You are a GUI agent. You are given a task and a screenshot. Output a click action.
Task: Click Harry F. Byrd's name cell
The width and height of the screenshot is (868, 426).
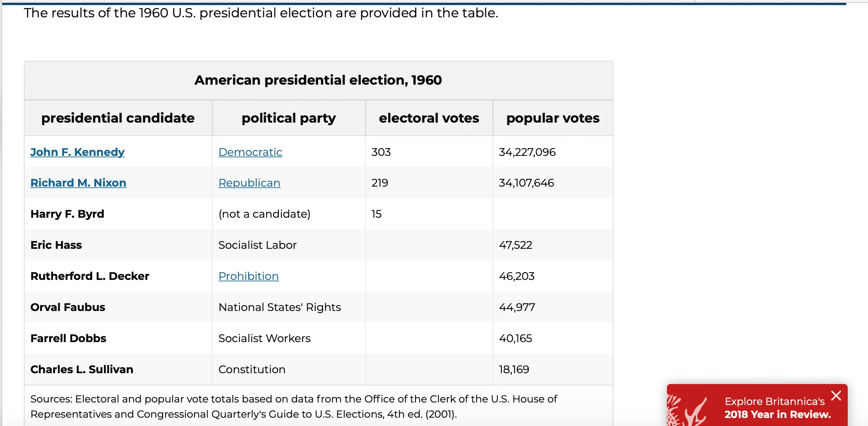[67, 214]
